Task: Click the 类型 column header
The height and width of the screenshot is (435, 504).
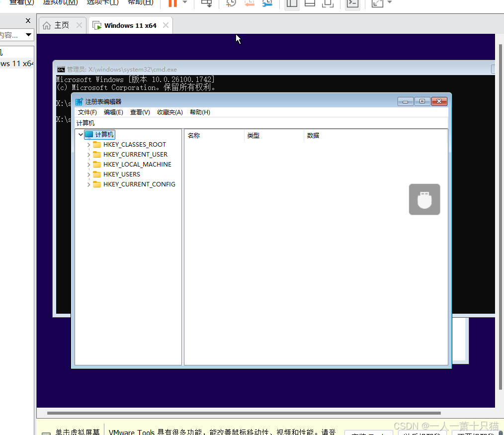Action: click(274, 135)
